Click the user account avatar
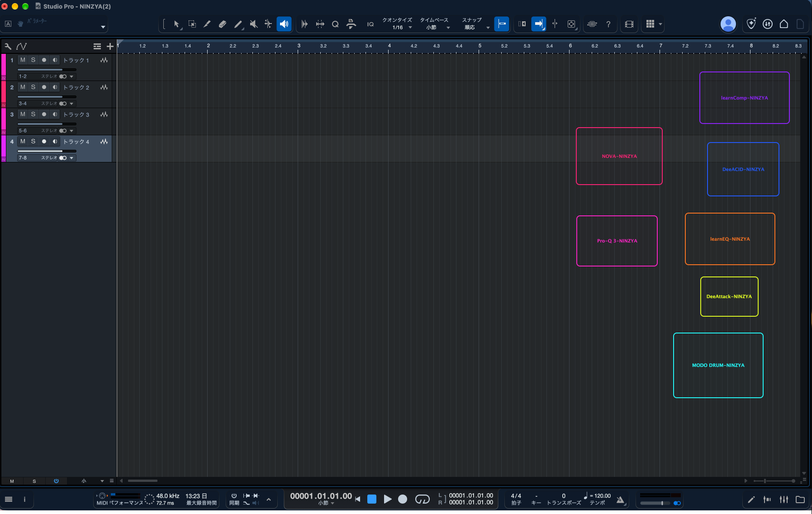Image resolution: width=812 pixels, height=514 pixels. coord(728,24)
